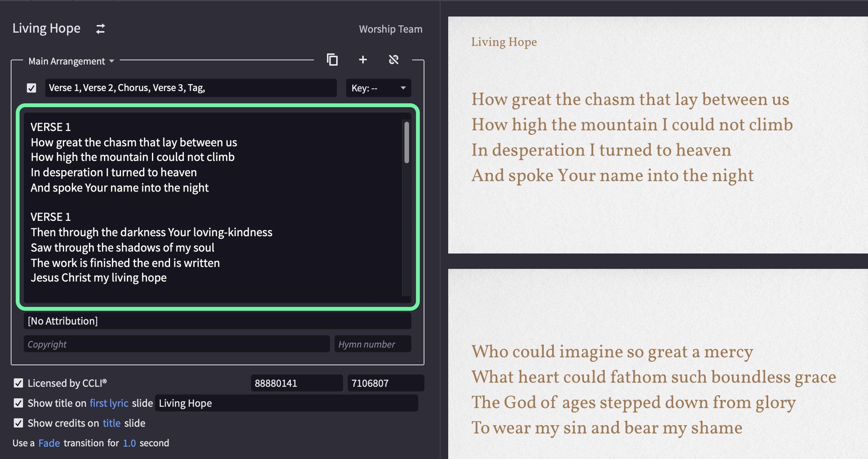
Task: Click lyric line 'And spoke Your name into the night'
Action: pyautogui.click(x=120, y=188)
